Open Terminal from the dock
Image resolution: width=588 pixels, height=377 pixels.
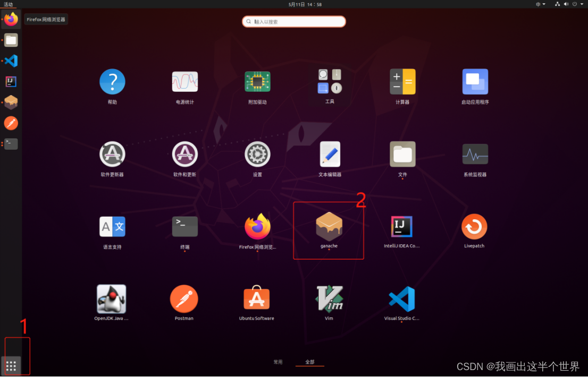11,144
